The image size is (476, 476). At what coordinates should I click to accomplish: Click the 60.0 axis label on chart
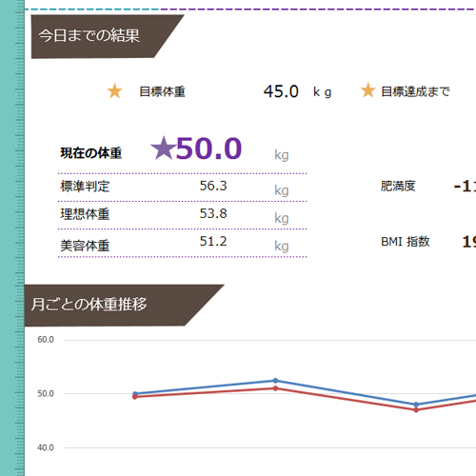click(46, 340)
